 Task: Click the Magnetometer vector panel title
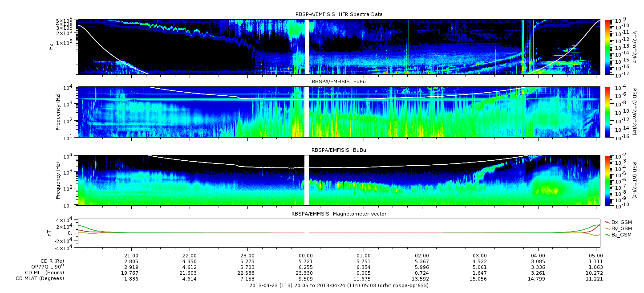point(339,214)
